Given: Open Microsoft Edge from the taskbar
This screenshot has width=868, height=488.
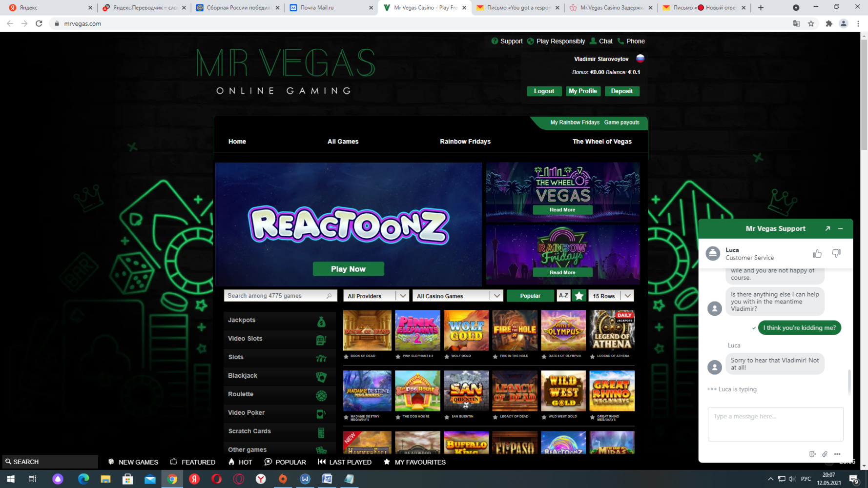Looking at the screenshot, I should tap(83, 479).
